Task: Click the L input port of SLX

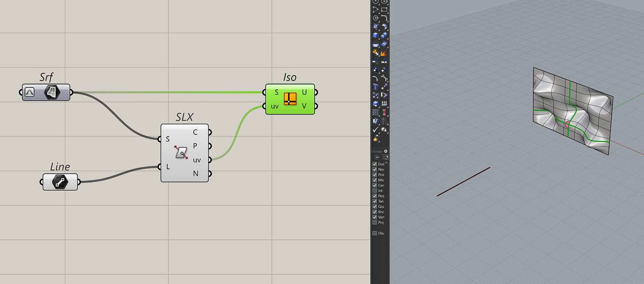Action: click(160, 167)
